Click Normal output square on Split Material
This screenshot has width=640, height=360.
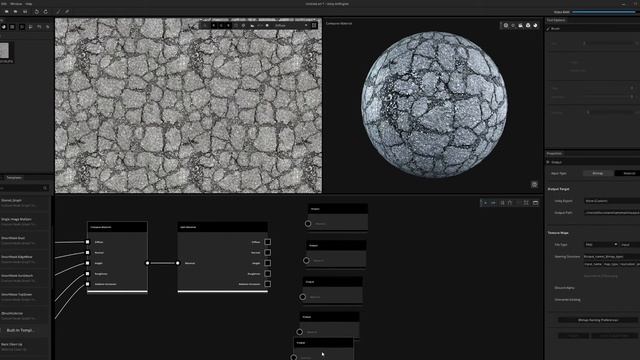click(267, 253)
